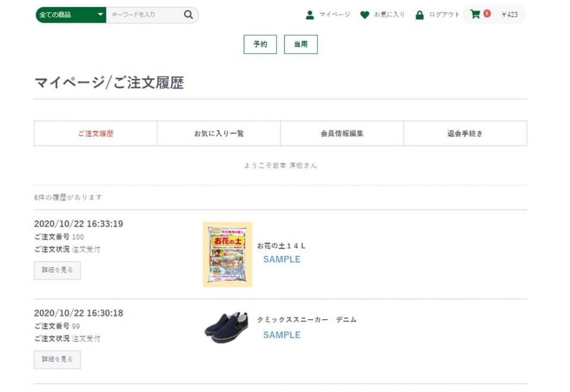Open the 会員情報編集 tab
This screenshot has height=392, width=570.
342,134
